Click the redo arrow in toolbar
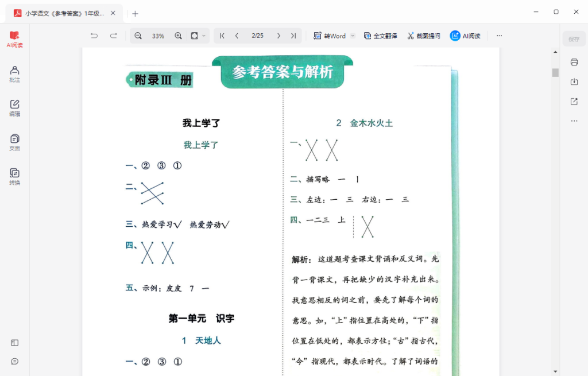The height and width of the screenshot is (376, 588). coord(113,36)
